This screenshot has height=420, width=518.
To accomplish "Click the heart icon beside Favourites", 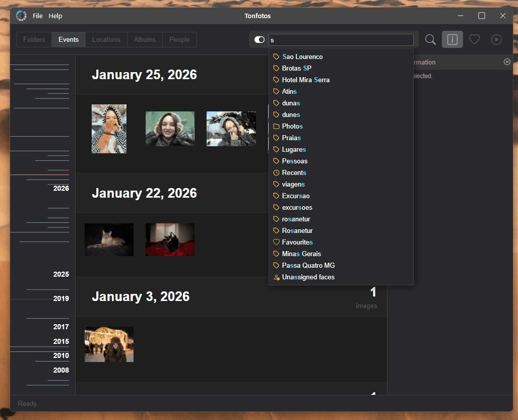I will pyautogui.click(x=277, y=242).
